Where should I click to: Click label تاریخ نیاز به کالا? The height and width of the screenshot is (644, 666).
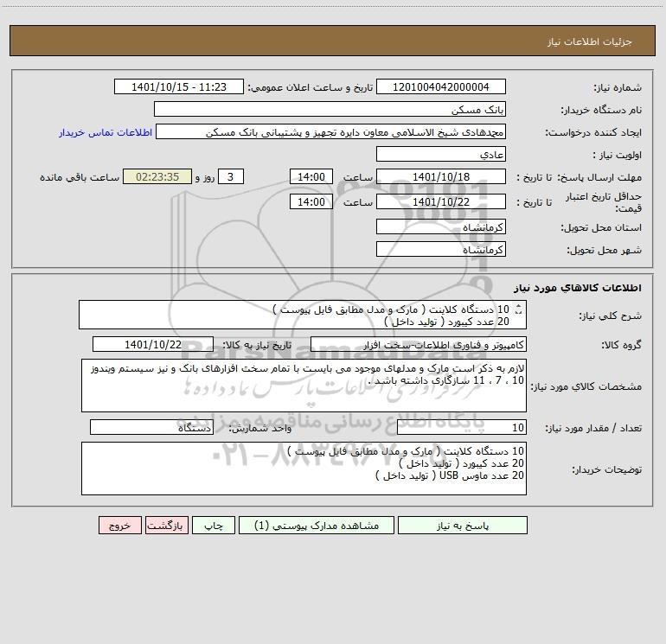(x=258, y=345)
